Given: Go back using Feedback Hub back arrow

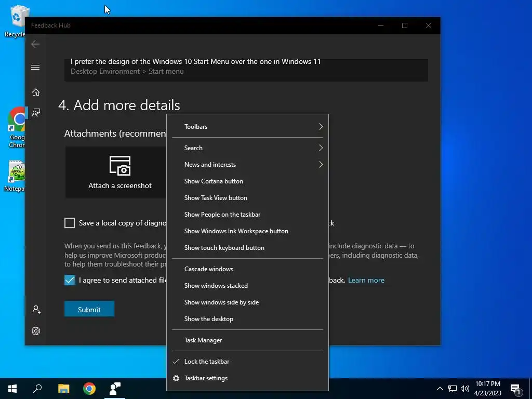Looking at the screenshot, I should [35, 44].
